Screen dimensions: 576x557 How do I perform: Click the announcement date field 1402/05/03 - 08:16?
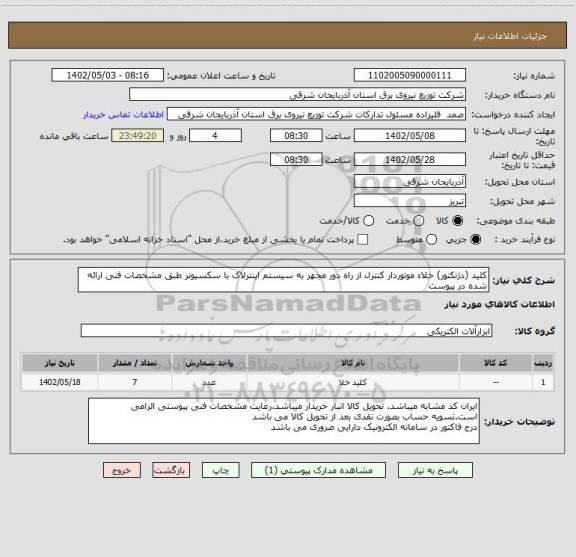point(108,75)
